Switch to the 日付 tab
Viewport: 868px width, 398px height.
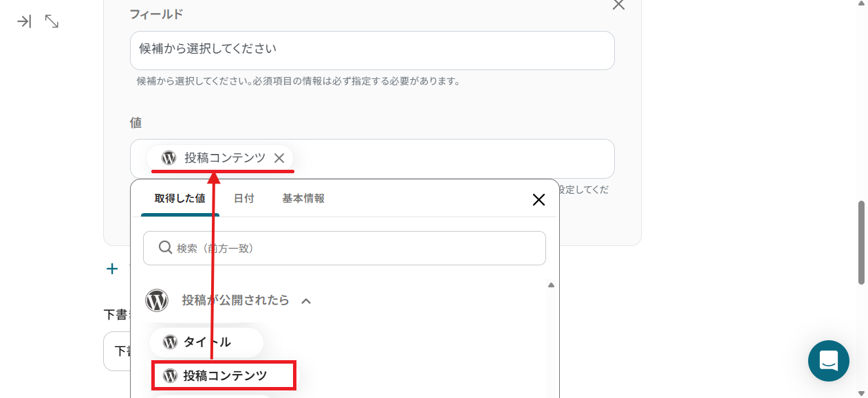[x=243, y=198]
